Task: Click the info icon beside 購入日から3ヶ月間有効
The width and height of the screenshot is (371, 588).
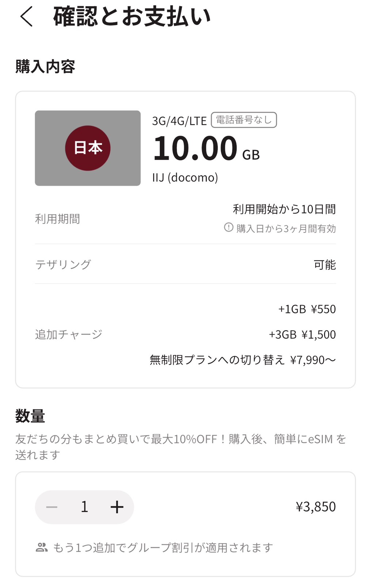Action: click(229, 228)
